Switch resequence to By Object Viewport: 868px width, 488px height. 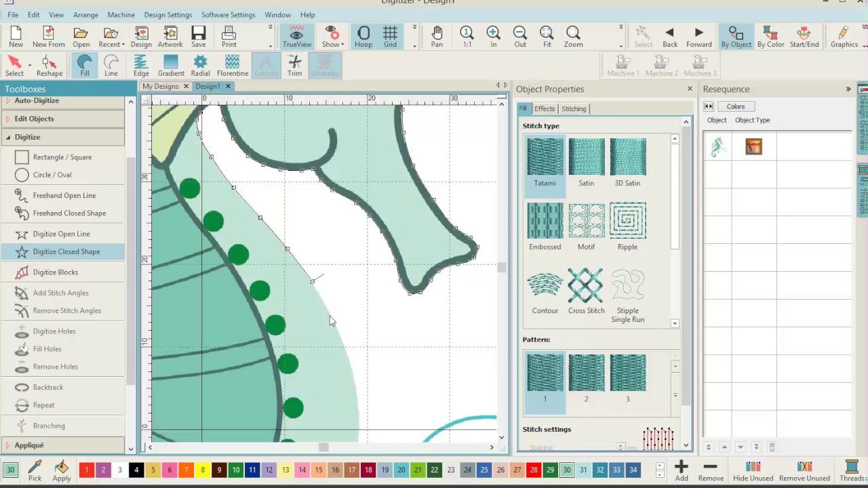[736, 37]
